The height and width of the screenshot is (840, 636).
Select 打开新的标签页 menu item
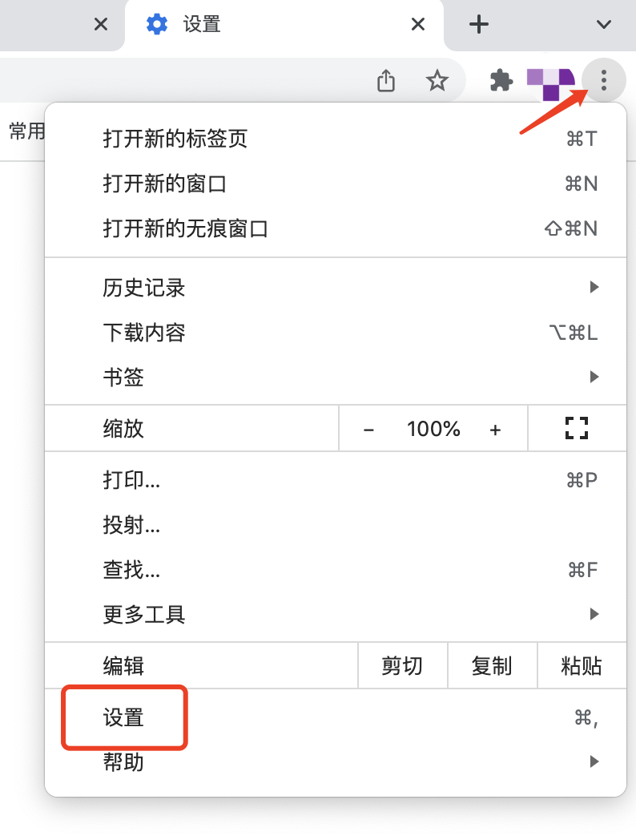176,139
